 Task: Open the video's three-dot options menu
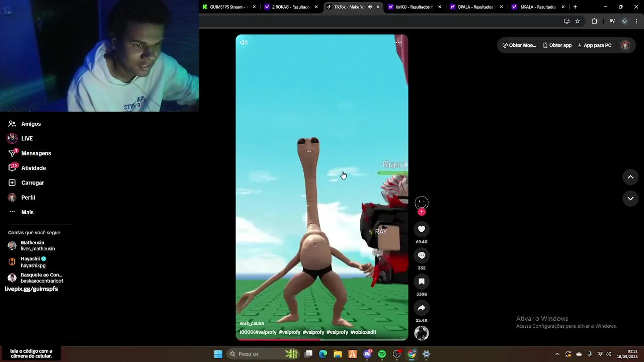[x=398, y=43]
